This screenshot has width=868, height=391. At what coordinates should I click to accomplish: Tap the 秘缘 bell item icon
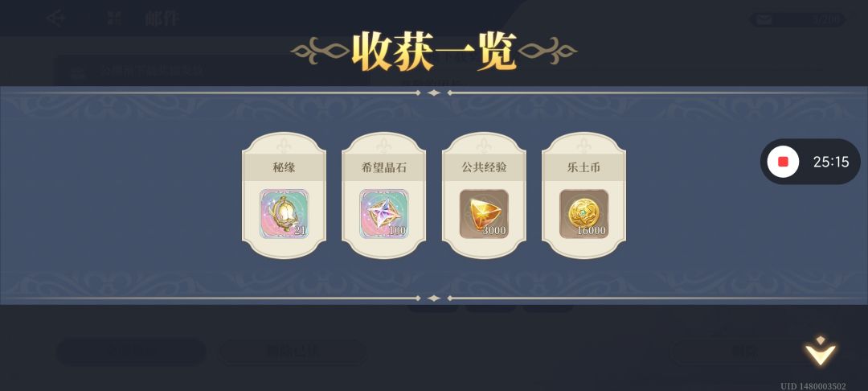click(284, 214)
